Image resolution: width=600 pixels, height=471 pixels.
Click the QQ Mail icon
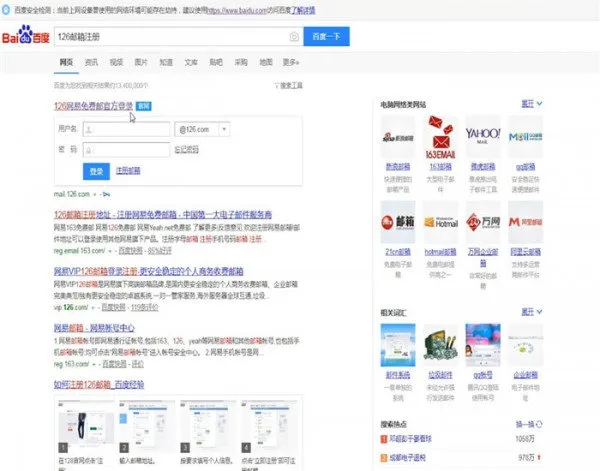click(x=525, y=137)
